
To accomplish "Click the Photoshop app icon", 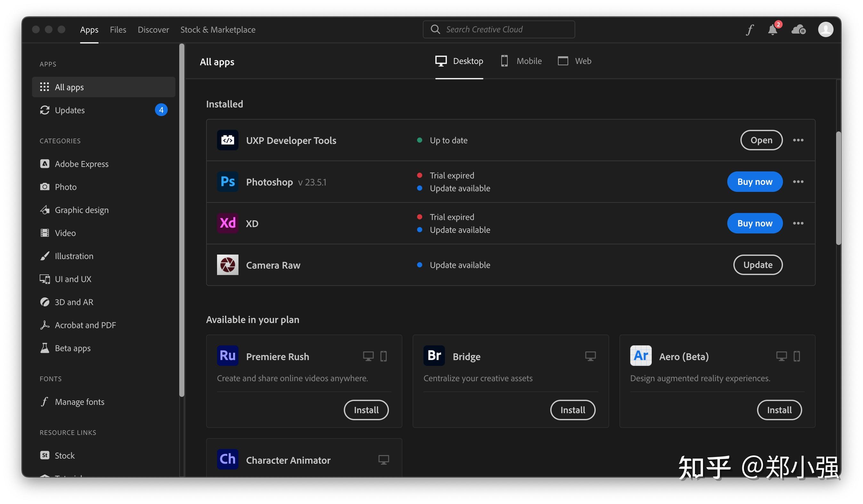I will click(227, 182).
